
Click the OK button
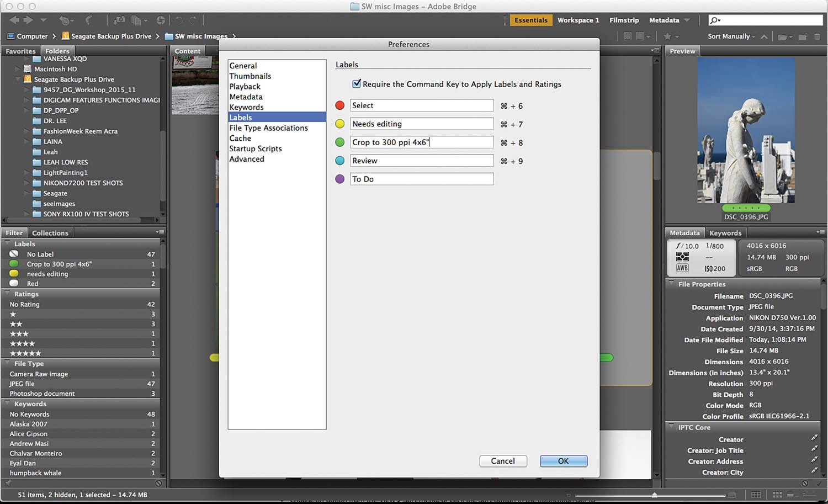(x=563, y=461)
